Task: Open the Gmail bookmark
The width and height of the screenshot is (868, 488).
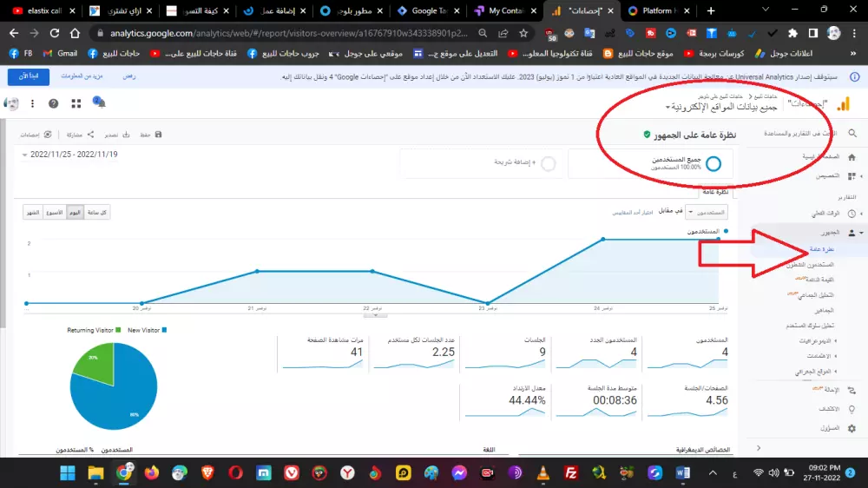Action: pyautogui.click(x=60, y=54)
